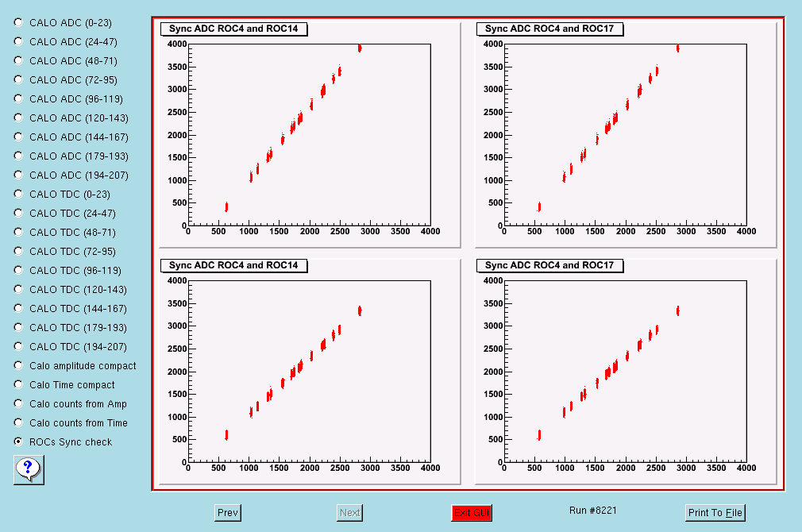Screen dimensions: 802x532
Task: Select Calo counts from Time option
Action: coord(18,422)
